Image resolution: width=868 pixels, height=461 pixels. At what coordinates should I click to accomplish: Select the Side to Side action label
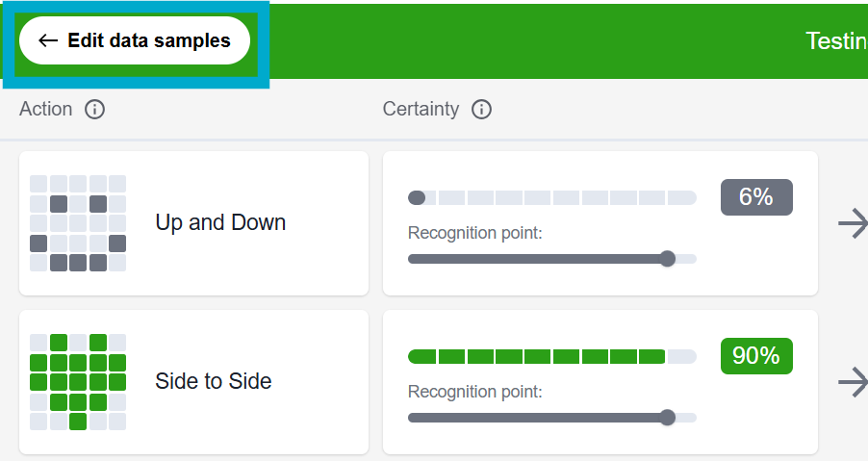(213, 381)
